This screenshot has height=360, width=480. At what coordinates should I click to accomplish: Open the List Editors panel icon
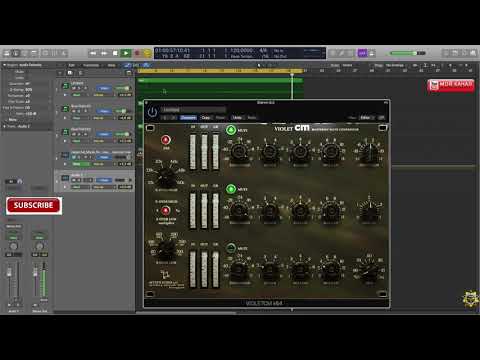tap(446, 53)
